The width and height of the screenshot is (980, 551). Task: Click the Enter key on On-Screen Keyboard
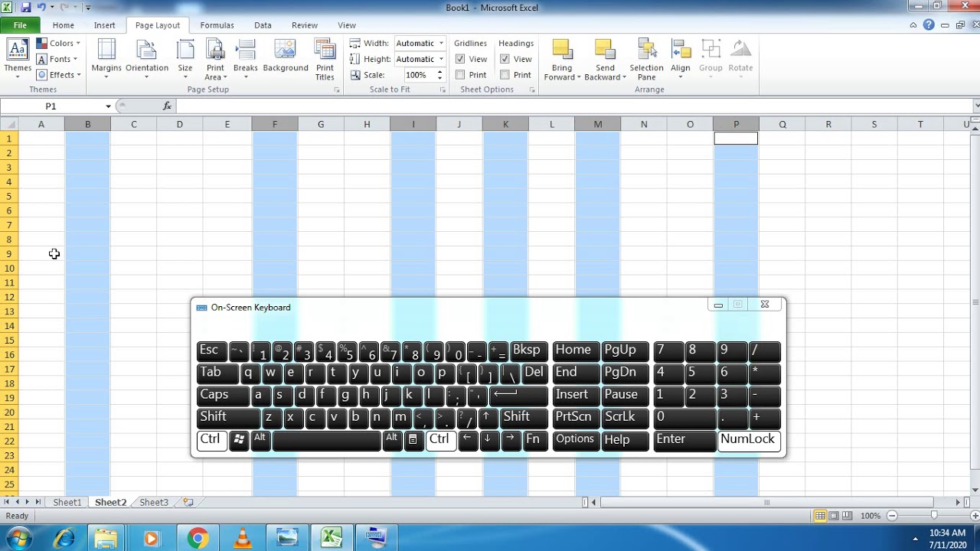point(684,441)
